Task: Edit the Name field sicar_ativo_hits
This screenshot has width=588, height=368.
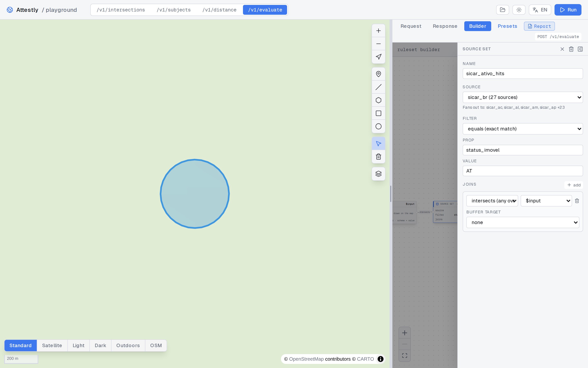Action: click(x=523, y=74)
